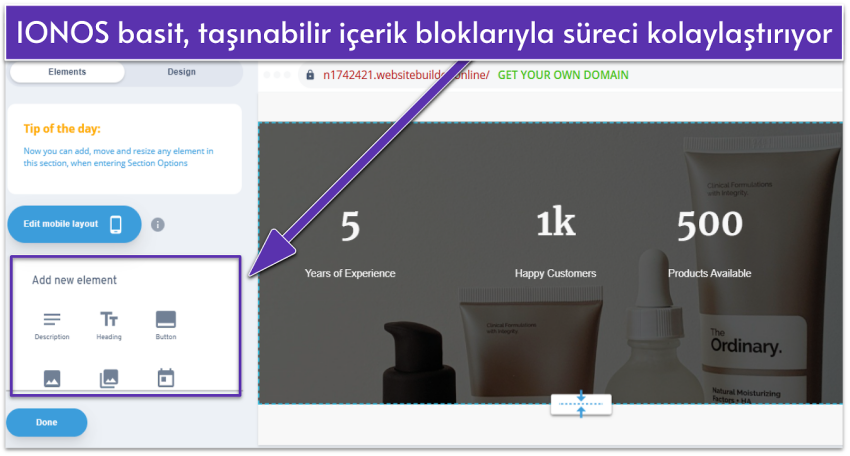The image size is (850, 456).
Task: Switch to the Elements tab
Action: 67,72
